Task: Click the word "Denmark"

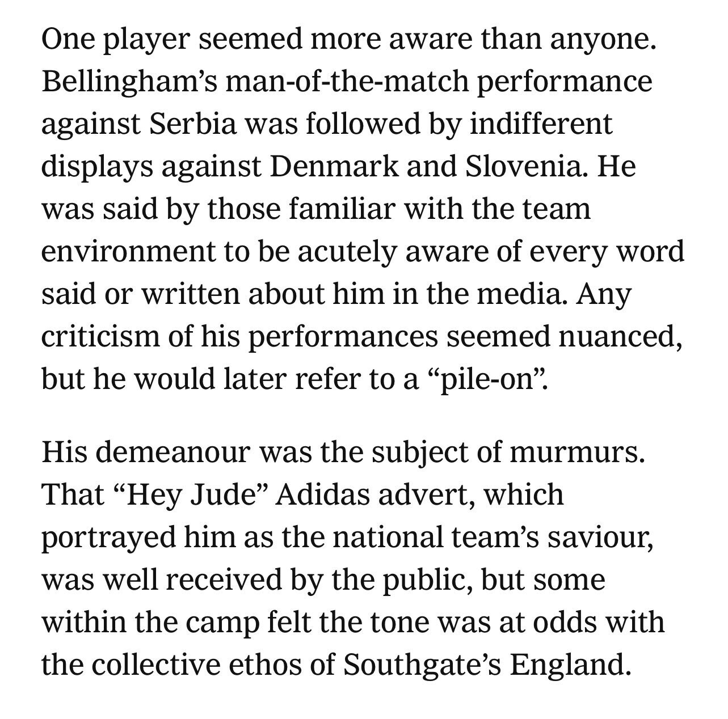Action: [334, 166]
